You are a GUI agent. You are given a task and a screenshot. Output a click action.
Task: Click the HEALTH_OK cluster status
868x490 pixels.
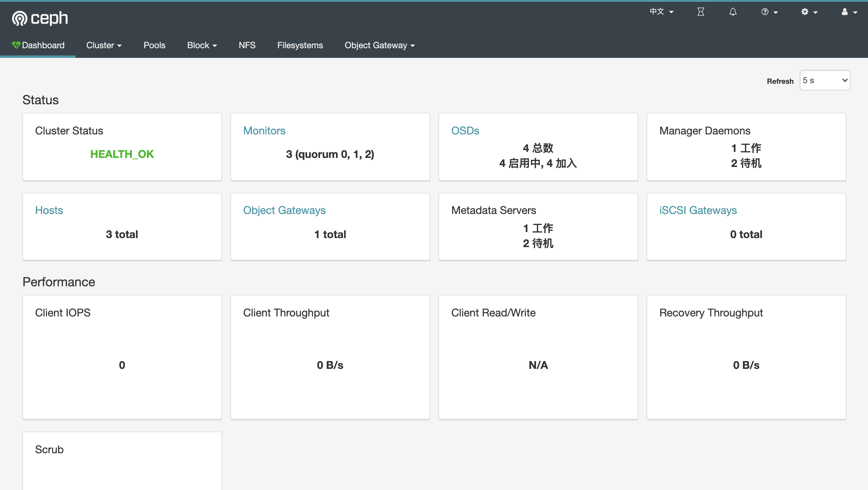pos(122,154)
